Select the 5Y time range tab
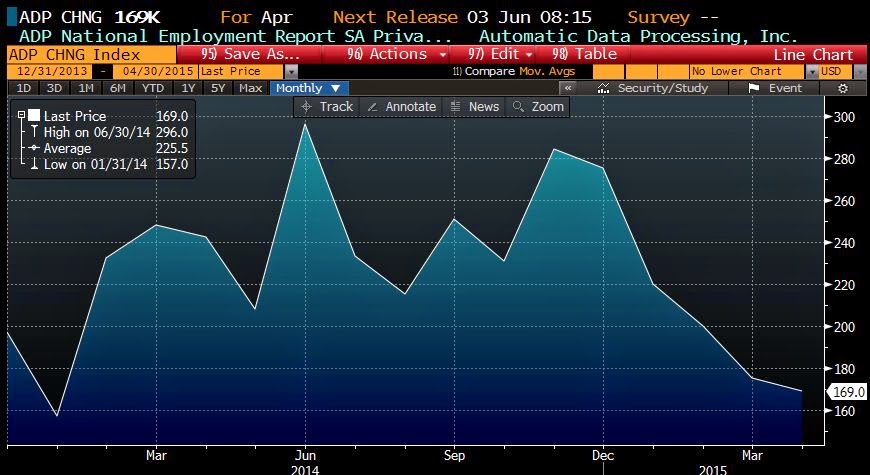The width and height of the screenshot is (870, 475). pyautogui.click(x=218, y=88)
